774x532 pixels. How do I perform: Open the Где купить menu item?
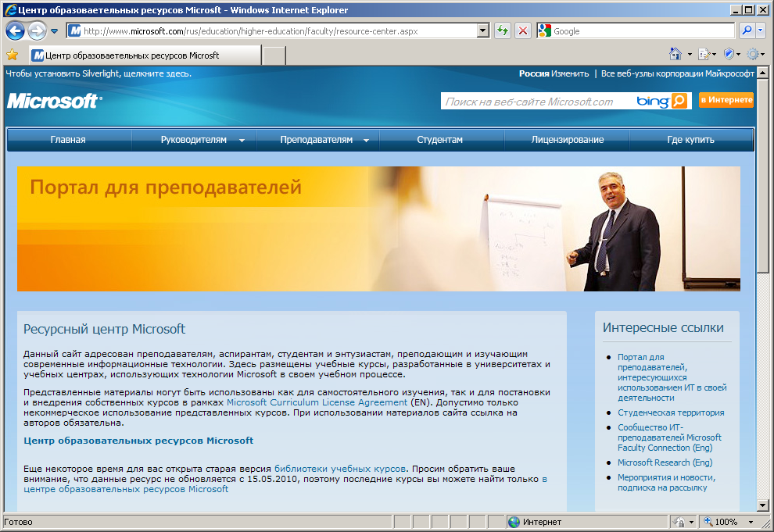coord(690,140)
